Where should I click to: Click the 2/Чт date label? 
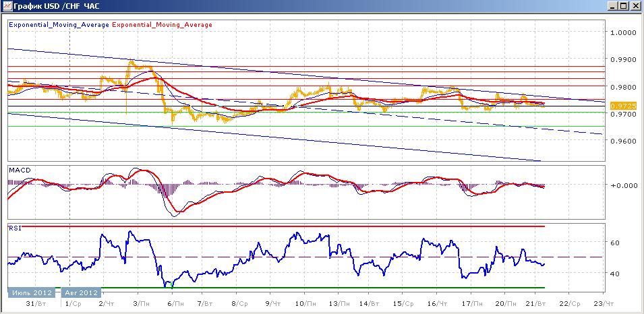pyautogui.click(x=107, y=304)
